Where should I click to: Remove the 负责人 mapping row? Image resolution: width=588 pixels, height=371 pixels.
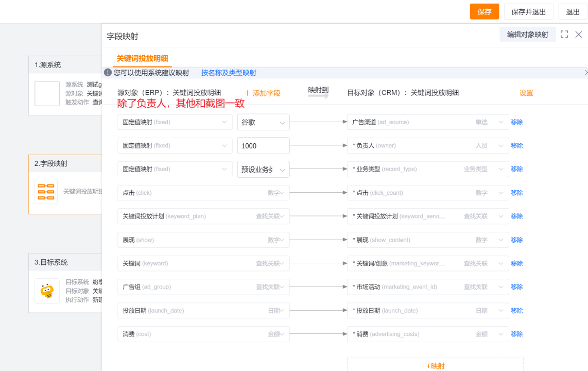(516, 145)
